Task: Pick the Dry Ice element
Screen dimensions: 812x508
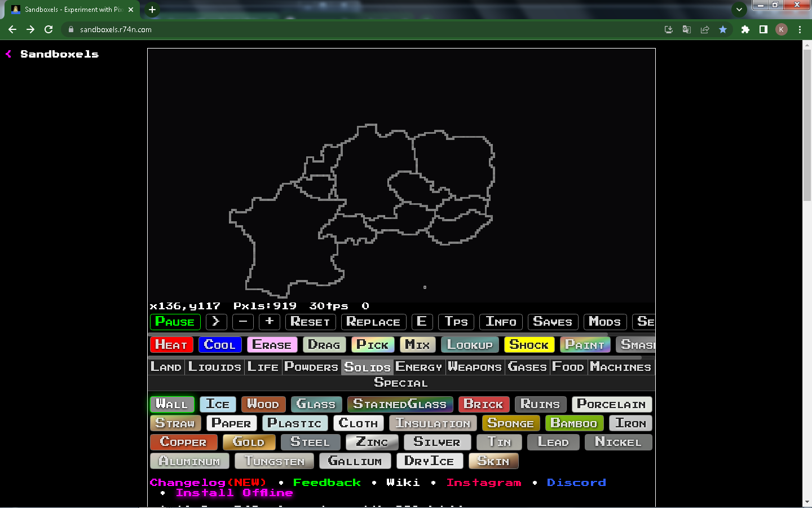Action: click(430, 461)
